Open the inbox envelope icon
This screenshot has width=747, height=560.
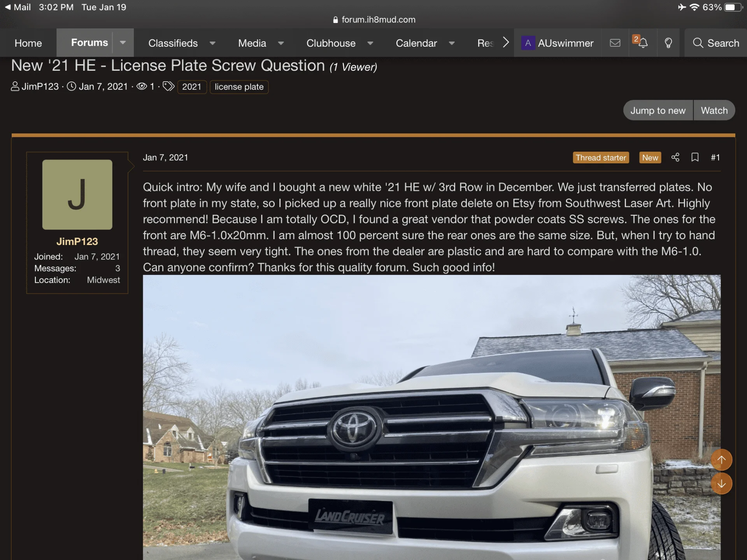(615, 43)
